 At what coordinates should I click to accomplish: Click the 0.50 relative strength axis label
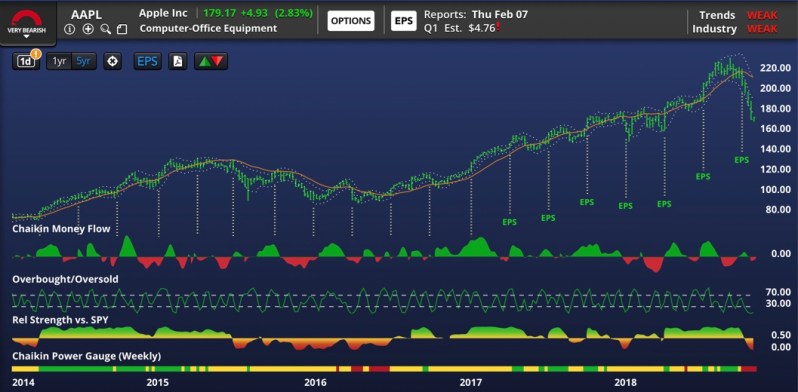(781, 335)
